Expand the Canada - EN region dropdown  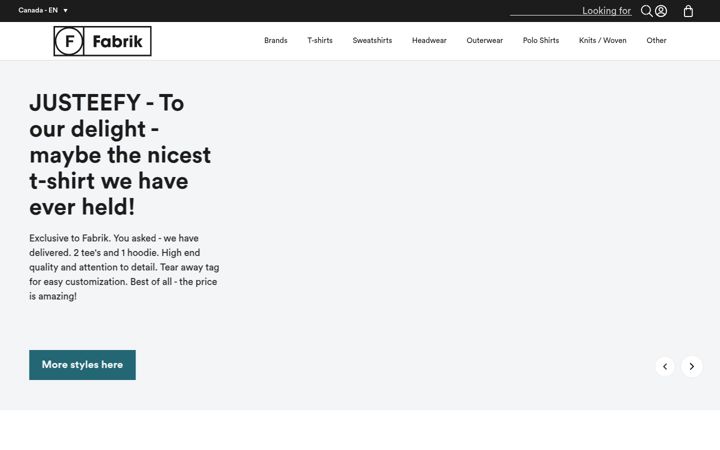point(43,10)
